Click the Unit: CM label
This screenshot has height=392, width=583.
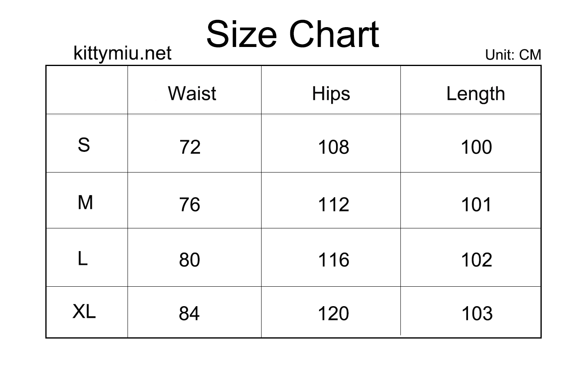coord(513,55)
